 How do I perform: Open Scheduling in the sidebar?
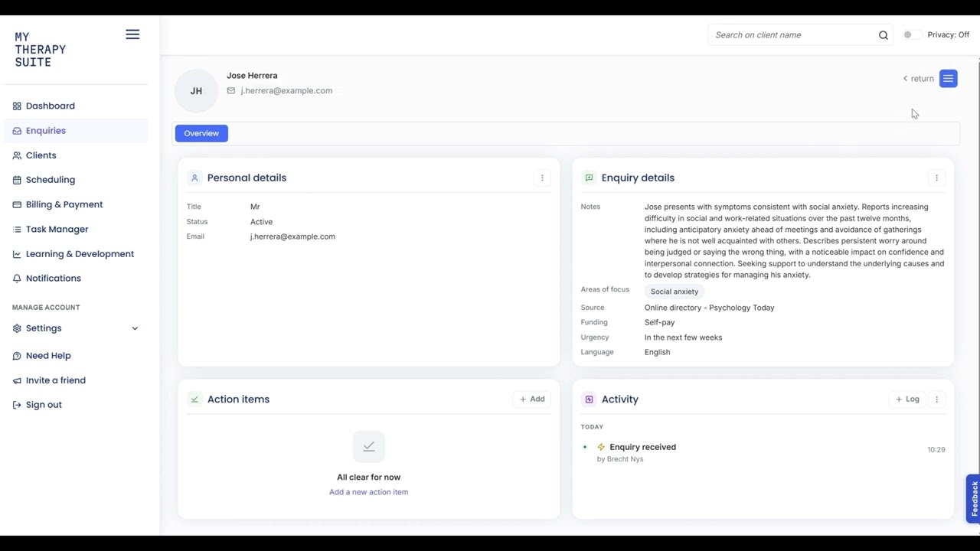(x=51, y=180)
